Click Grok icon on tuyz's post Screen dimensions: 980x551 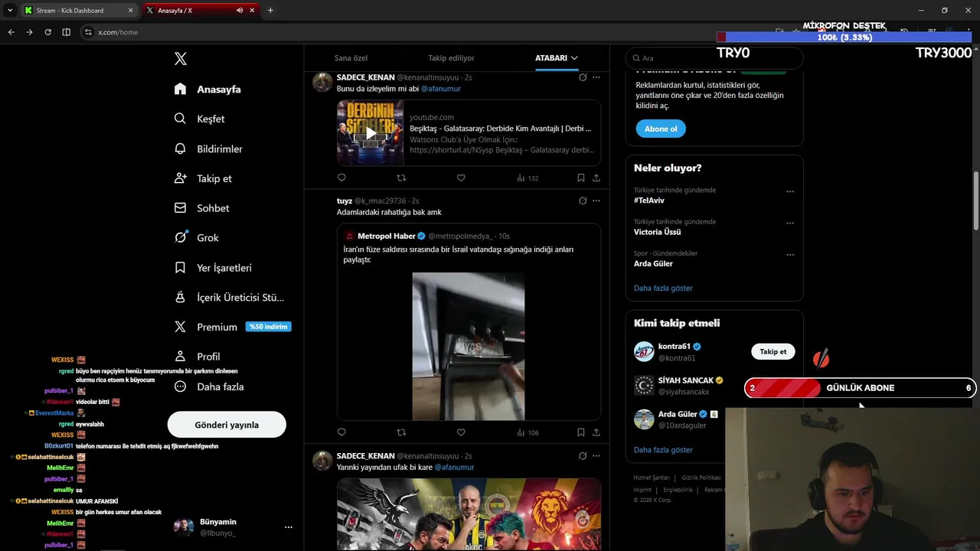[583, 201]
